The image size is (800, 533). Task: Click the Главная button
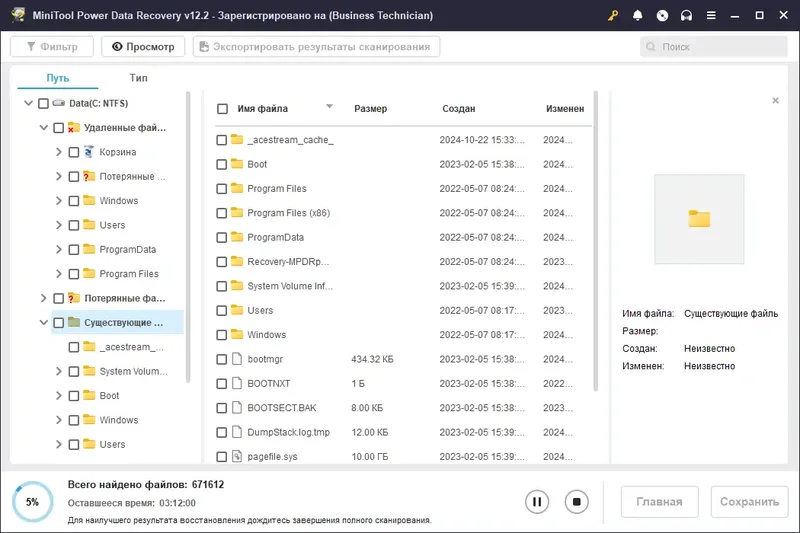click(x=659, y=502)
